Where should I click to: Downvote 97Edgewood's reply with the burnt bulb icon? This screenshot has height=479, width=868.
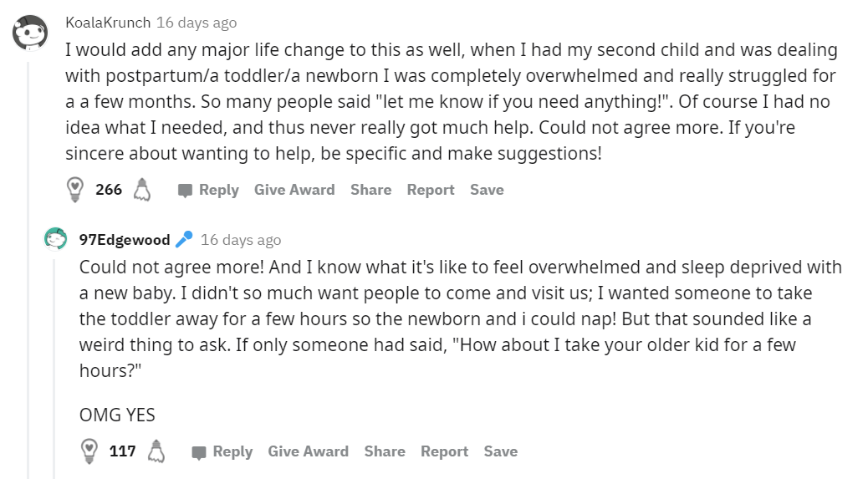[156, 451]
